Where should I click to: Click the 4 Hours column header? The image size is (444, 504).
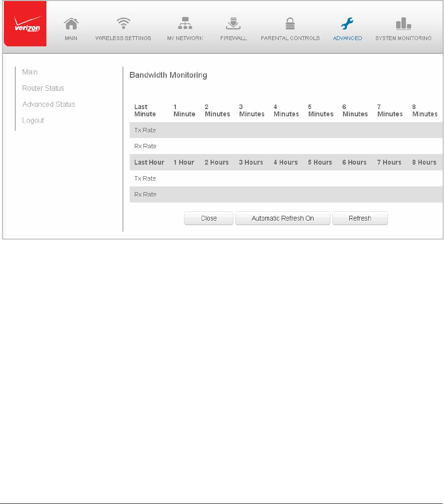(286, 162)
